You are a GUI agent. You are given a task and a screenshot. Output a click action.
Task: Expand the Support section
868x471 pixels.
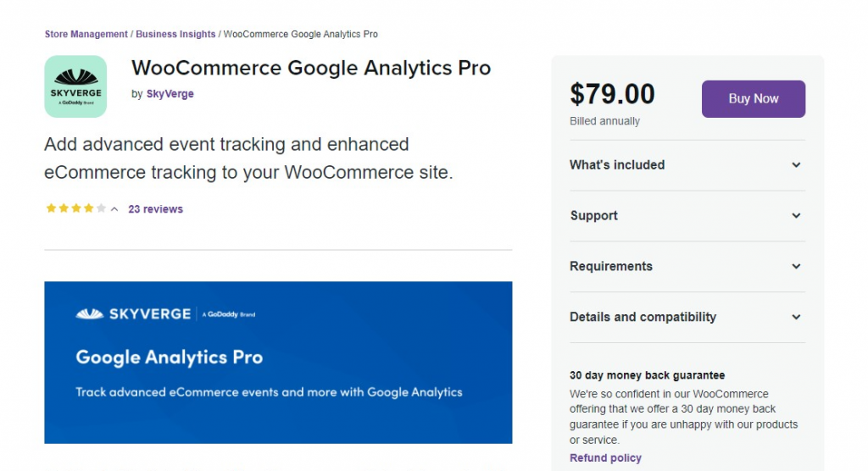pyautogui.click(x=687, y=216)
